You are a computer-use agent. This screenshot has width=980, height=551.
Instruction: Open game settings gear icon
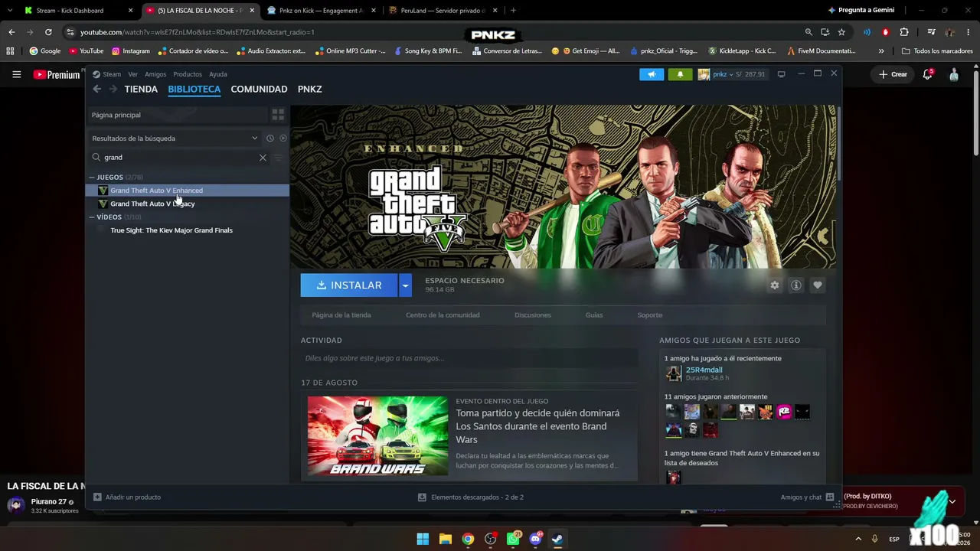point(775,285)
